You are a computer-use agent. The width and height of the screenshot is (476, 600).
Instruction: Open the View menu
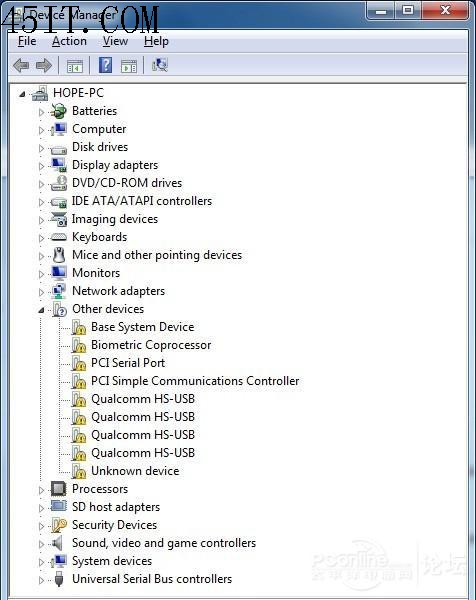pos(115,41)
